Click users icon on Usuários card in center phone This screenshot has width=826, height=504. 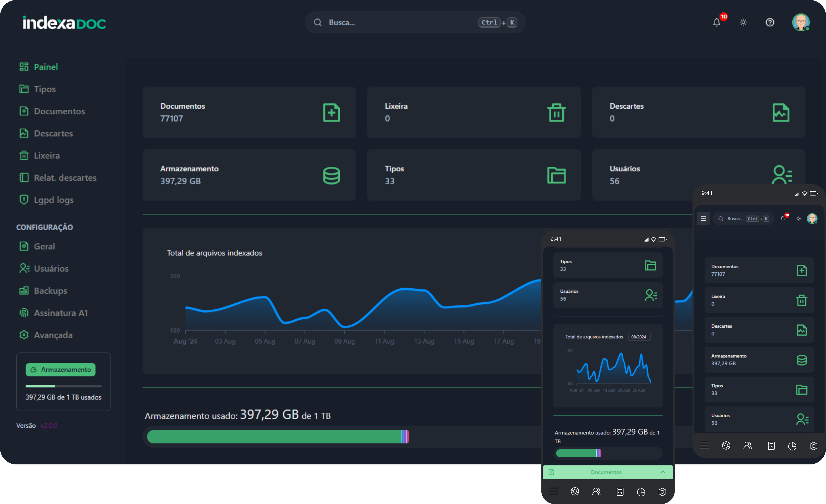[x=651, y=295]
